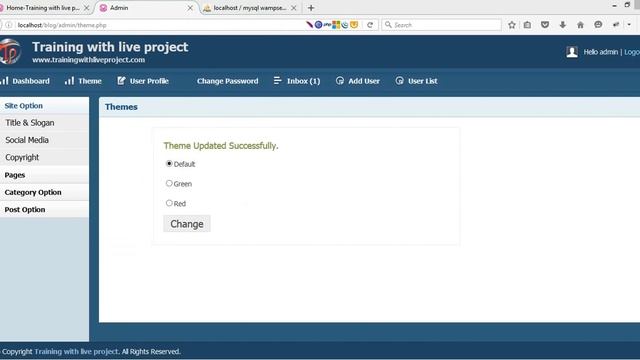Click the footer Training with live project link

(77, 351)
